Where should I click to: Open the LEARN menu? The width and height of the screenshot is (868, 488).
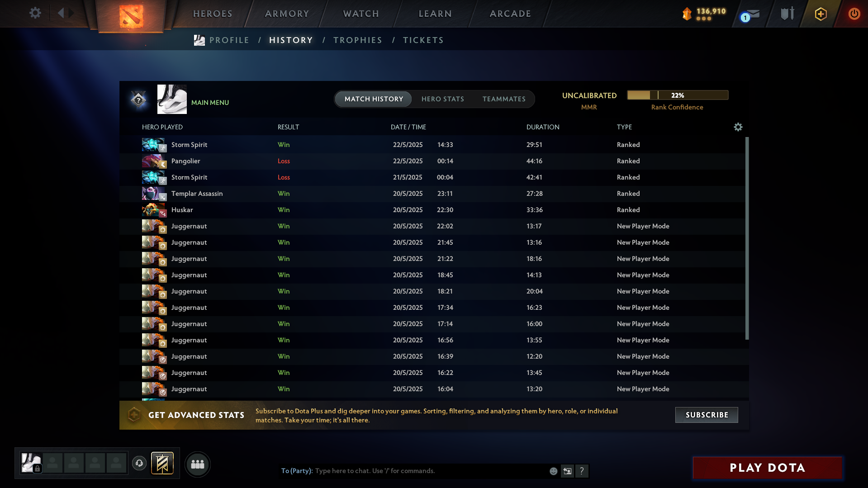point(435,14)
